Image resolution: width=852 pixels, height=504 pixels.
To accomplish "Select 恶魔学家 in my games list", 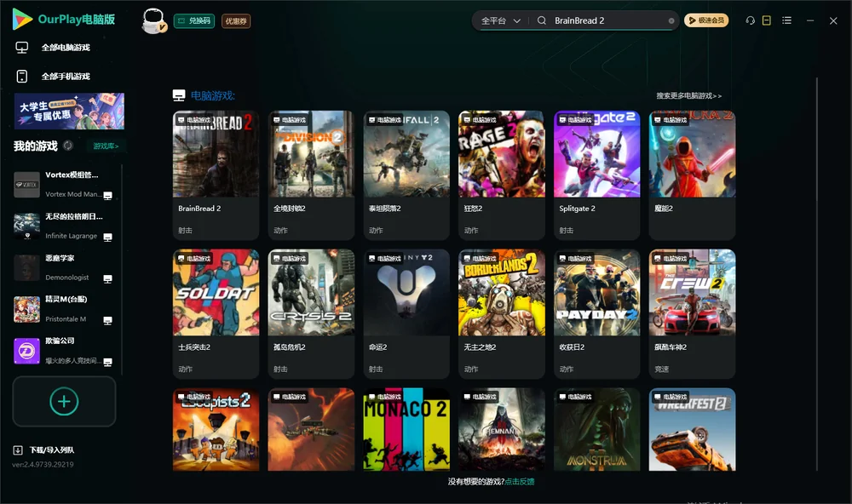I will (64, 267).
